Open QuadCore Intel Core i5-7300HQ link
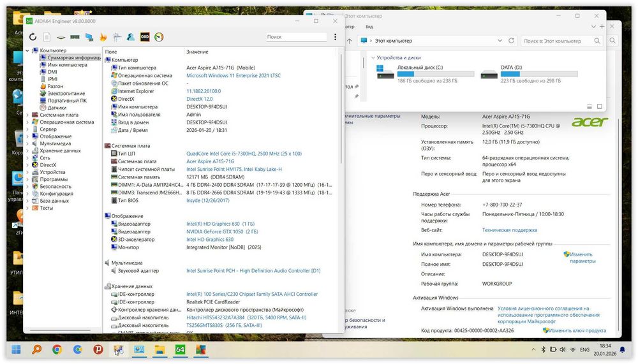638x364 pixels. (x=244, y=154)
